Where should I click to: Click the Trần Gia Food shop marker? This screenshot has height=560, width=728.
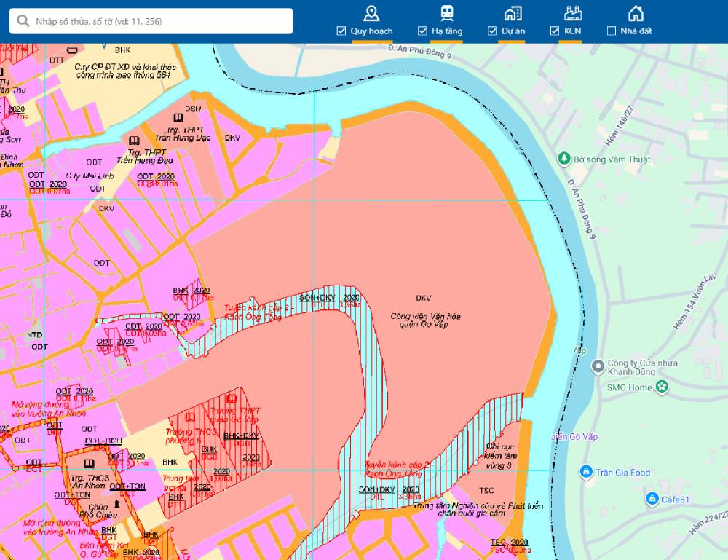pos(585,472)
